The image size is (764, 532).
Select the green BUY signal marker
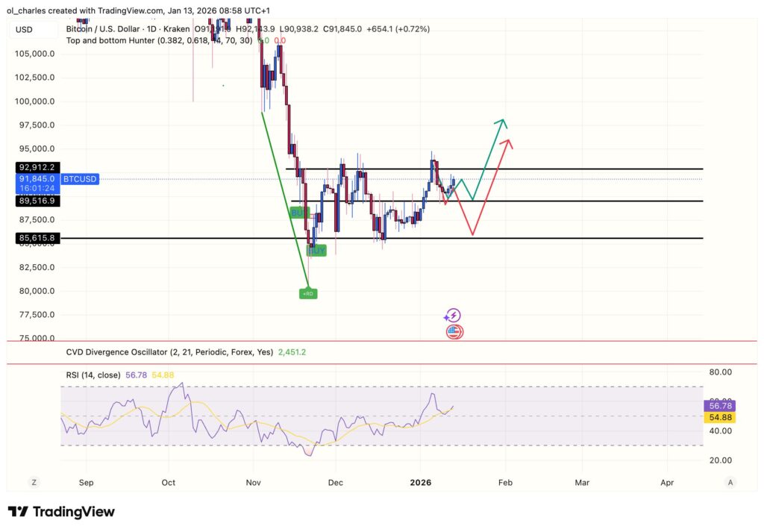(x=316, y=251)
